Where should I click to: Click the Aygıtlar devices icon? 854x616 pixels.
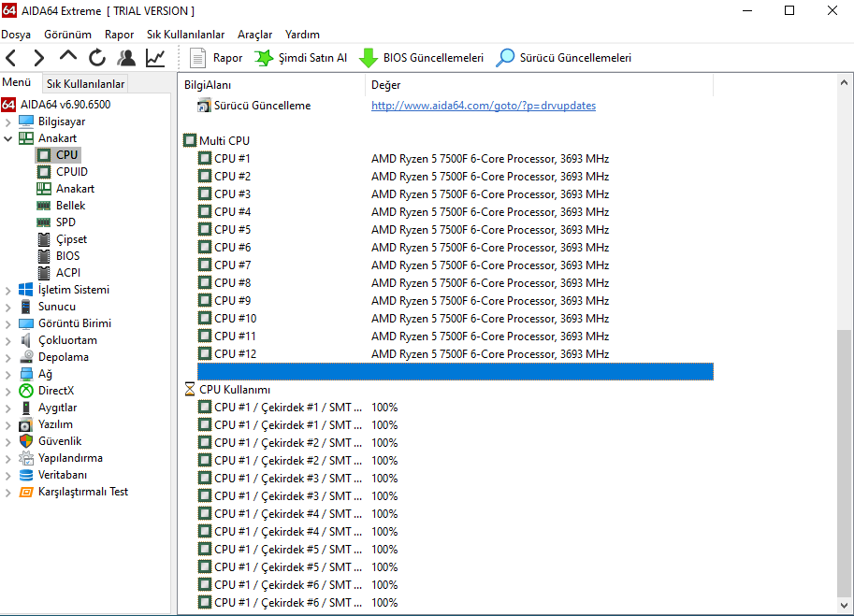coord(25,408)
